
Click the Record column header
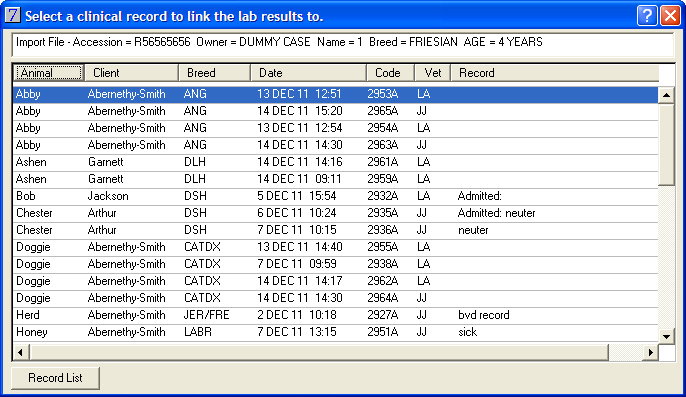coord(555,73)
